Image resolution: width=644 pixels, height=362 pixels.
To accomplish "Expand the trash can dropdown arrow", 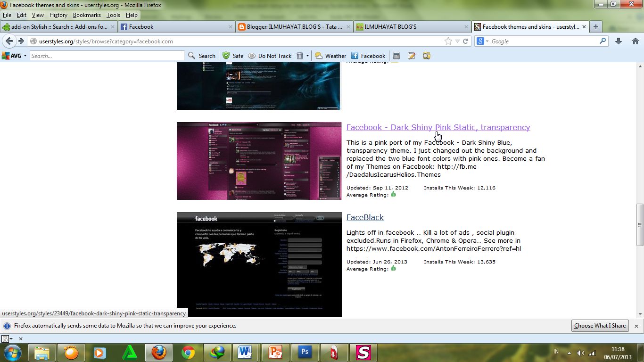I will (x=307, y=56).
